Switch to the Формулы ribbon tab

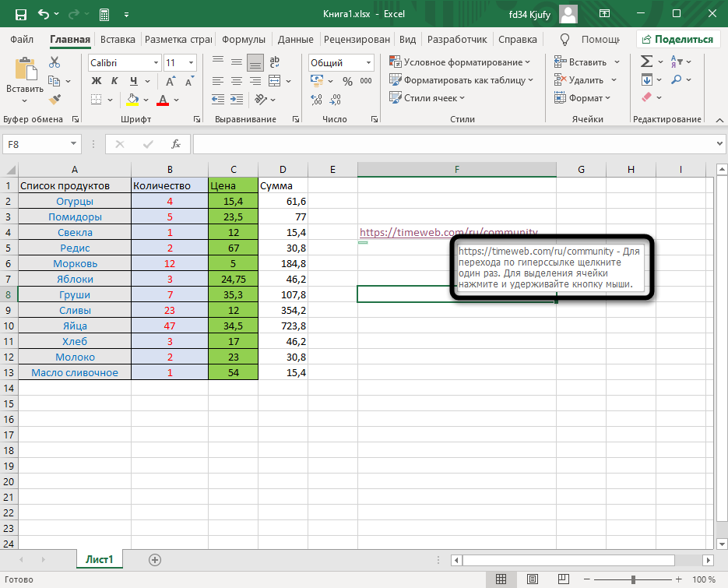(243, 40)
